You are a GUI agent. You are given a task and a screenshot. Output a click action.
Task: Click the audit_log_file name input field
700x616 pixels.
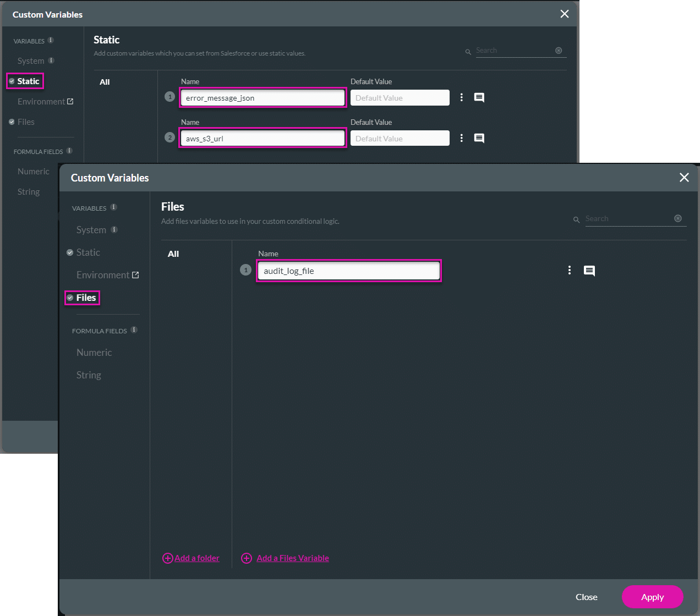349,271
